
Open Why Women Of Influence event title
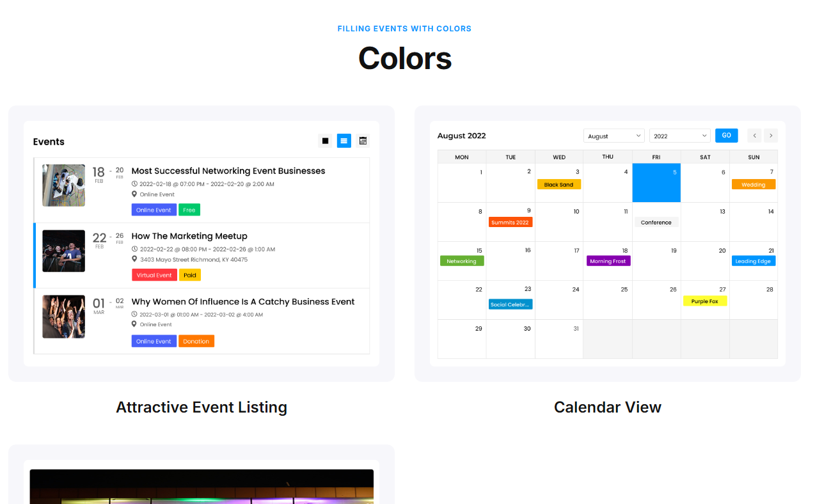tap(243, 302)
